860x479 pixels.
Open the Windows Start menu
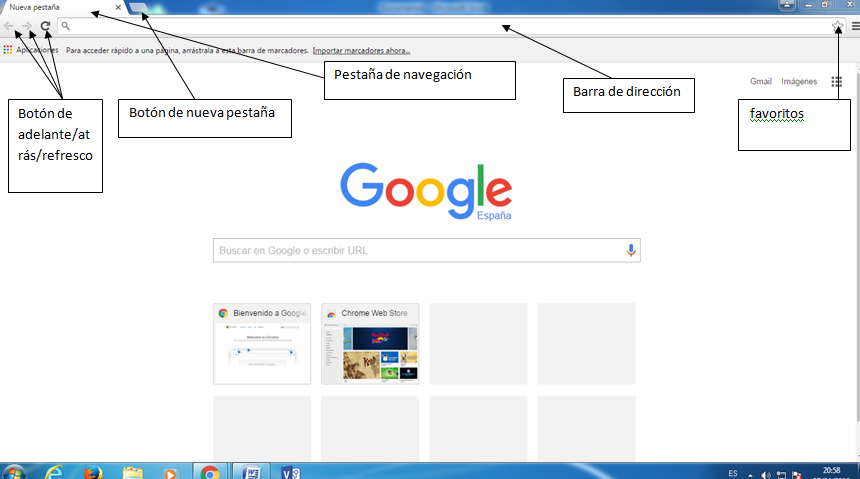point(13,472)
